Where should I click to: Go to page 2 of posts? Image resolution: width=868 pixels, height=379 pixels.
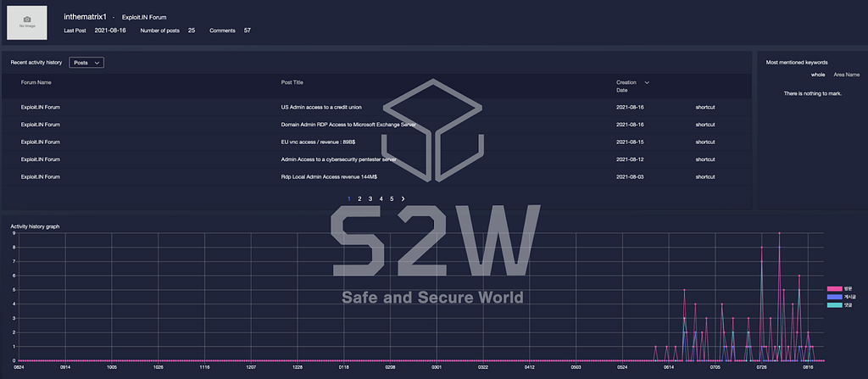(359, 198)
